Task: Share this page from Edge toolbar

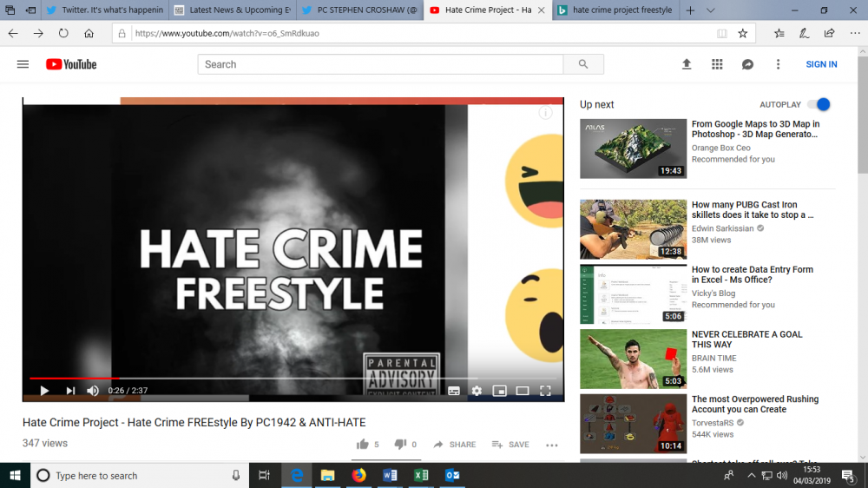Action: (829, 33)
